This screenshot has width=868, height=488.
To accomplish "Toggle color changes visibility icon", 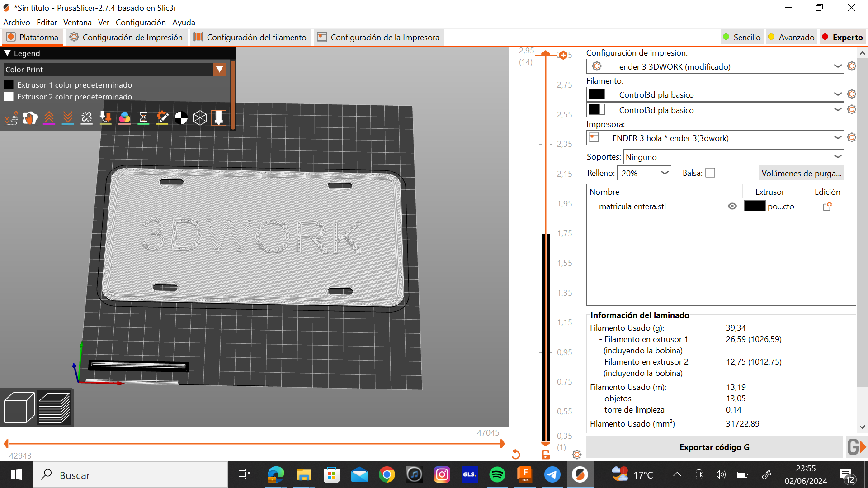I will pos(125,118).
